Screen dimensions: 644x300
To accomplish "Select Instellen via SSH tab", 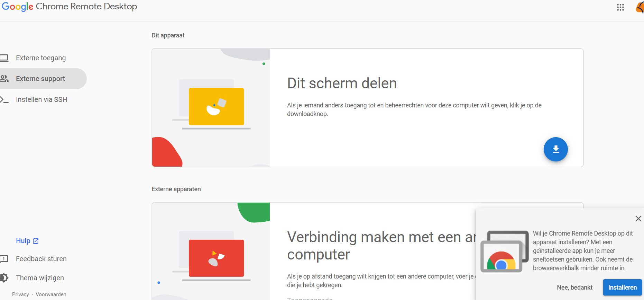I will (x=42, y=99).
